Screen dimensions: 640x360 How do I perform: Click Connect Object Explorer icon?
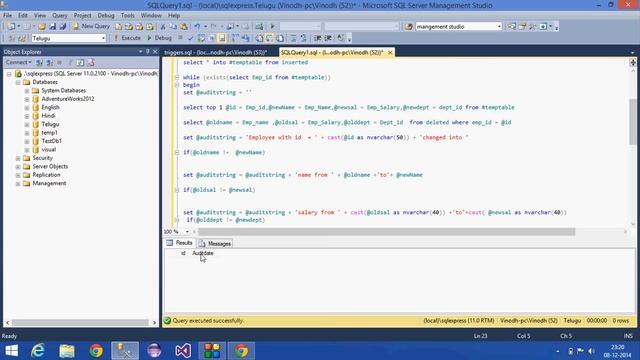40,62
